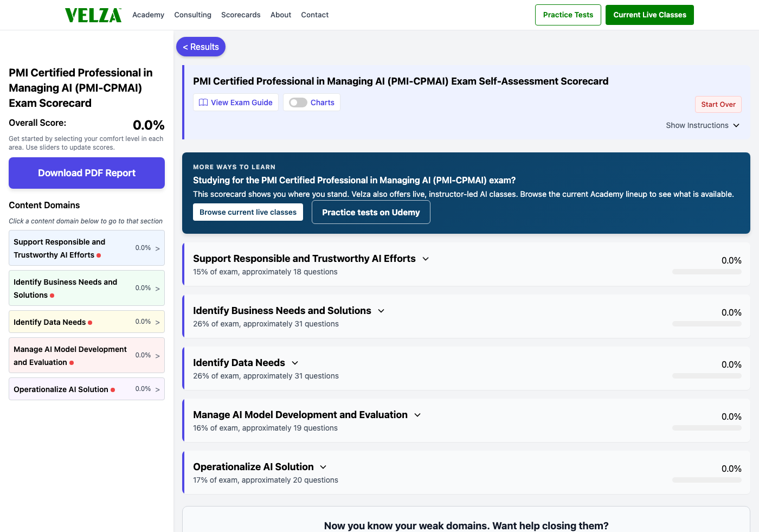This screenshot has width=759, height=532.
Task: Click arrow next to Manage AI Model sidebar item
Action: (x=158, y=356)
